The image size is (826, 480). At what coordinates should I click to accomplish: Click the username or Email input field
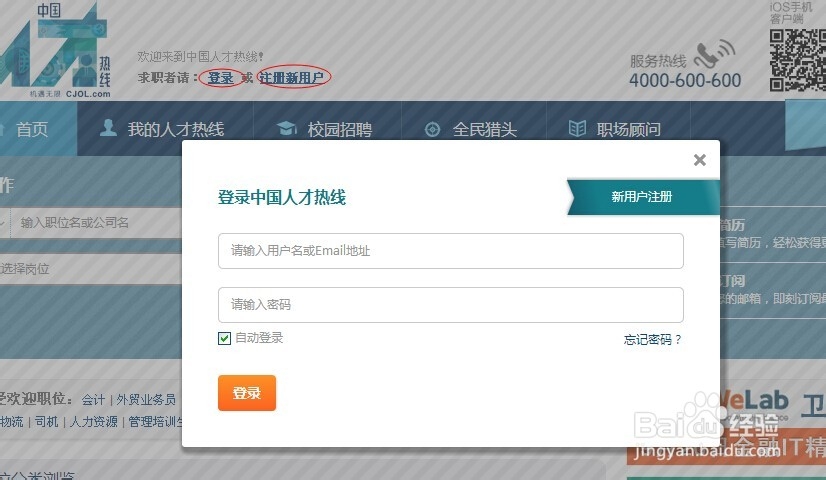(451, 251)
